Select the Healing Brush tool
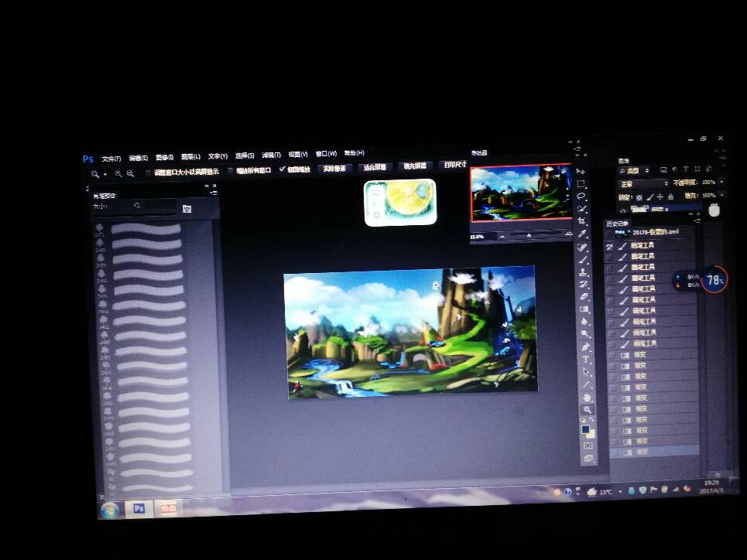This screenshot has height=560, width=747. point(582,247)
